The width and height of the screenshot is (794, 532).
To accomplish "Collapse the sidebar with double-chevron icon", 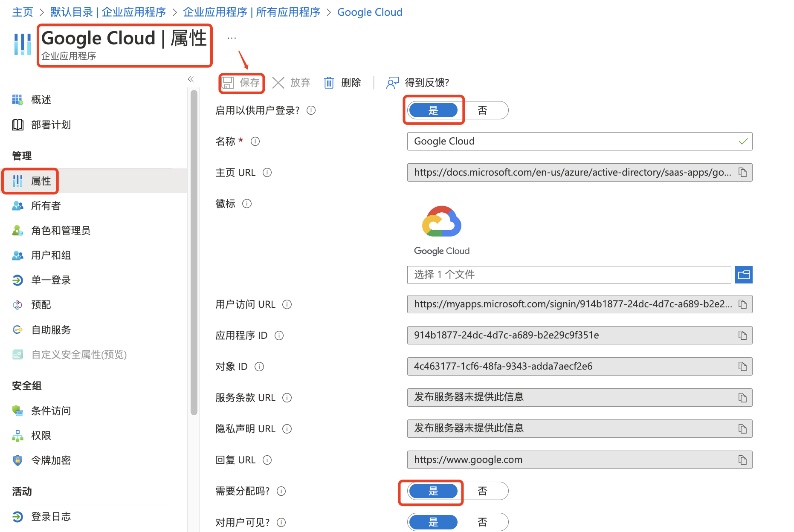I will 191,79.
